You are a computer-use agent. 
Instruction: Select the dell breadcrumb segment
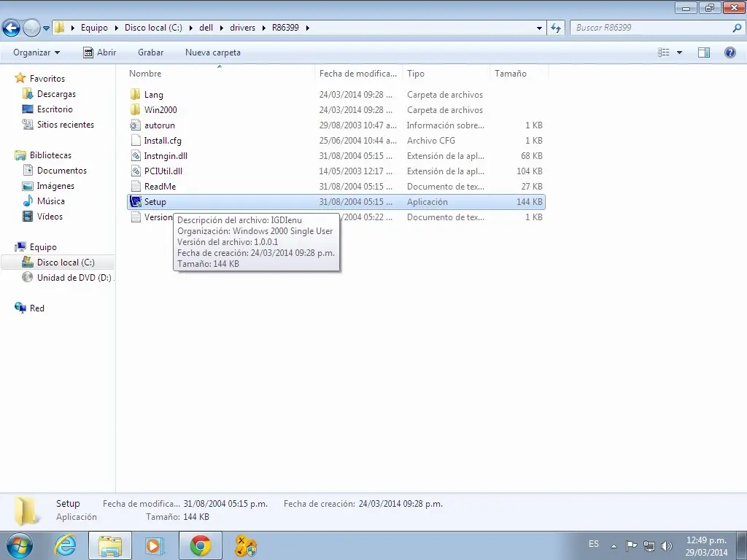206,28
